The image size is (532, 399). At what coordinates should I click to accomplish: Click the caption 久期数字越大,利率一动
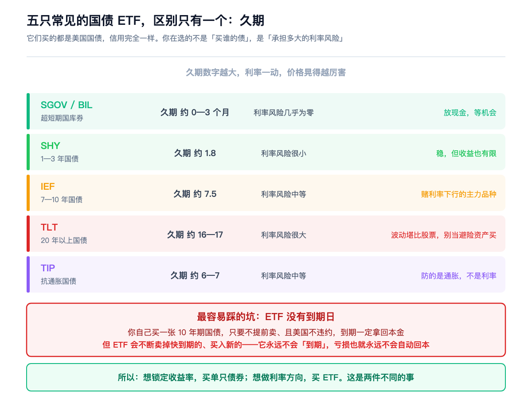click(x=266, y=72)
